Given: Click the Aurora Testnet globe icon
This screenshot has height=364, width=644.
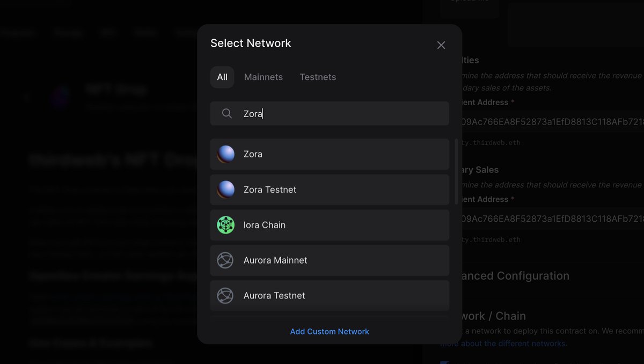Looking at the screenshot, I should [x=225, y=296].
